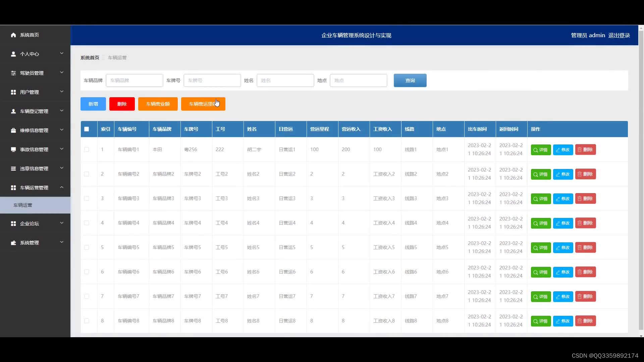The width and height of the screenshot is (644, 362).
Task: Click the grid icon beside 车辆运营管理
Action: click(13, 188)
